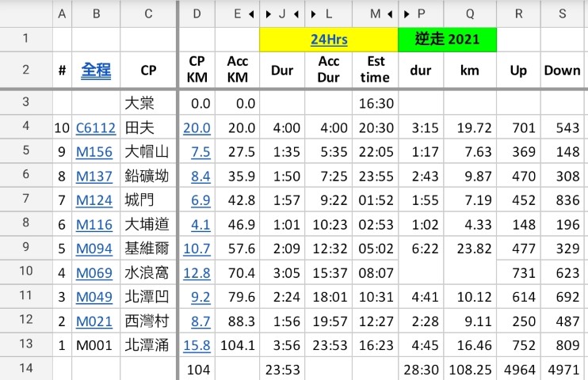Select row 9 header

(x=26, y=247)
